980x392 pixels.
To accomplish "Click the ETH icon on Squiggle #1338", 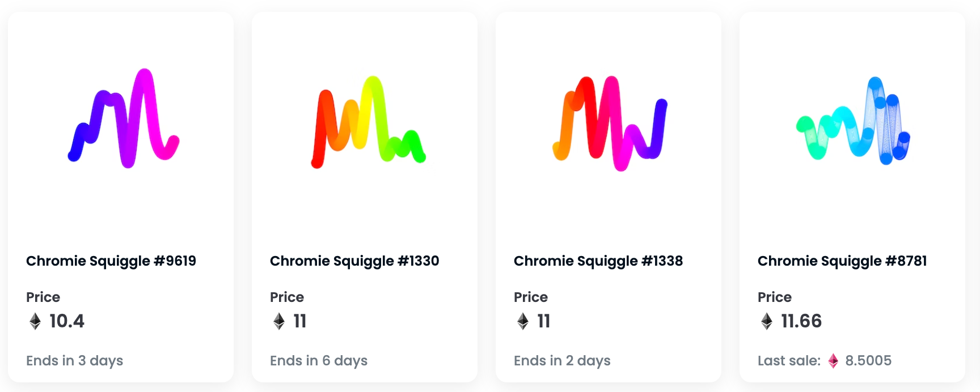I will pyautogui.click(x=523, y=321).
